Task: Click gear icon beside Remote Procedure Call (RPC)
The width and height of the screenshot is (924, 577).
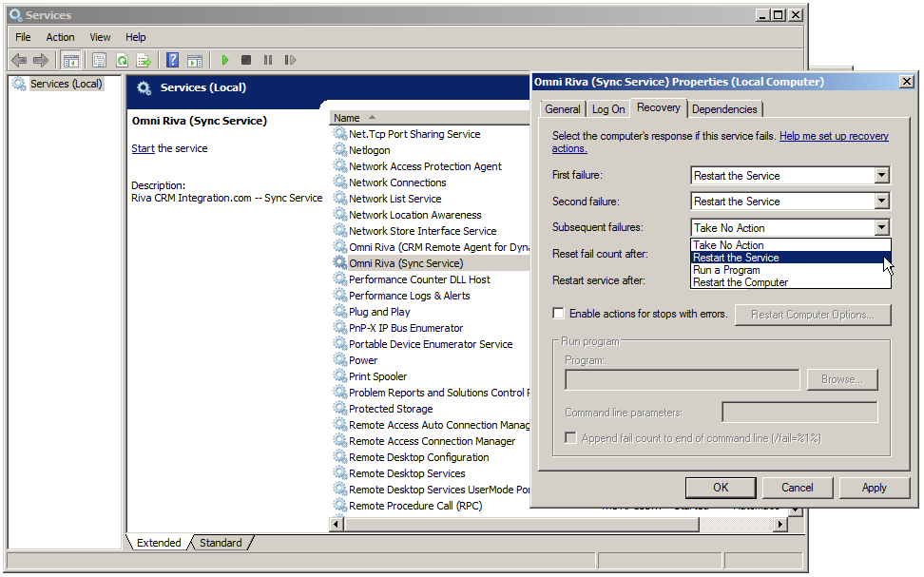Action: [340, 505]
